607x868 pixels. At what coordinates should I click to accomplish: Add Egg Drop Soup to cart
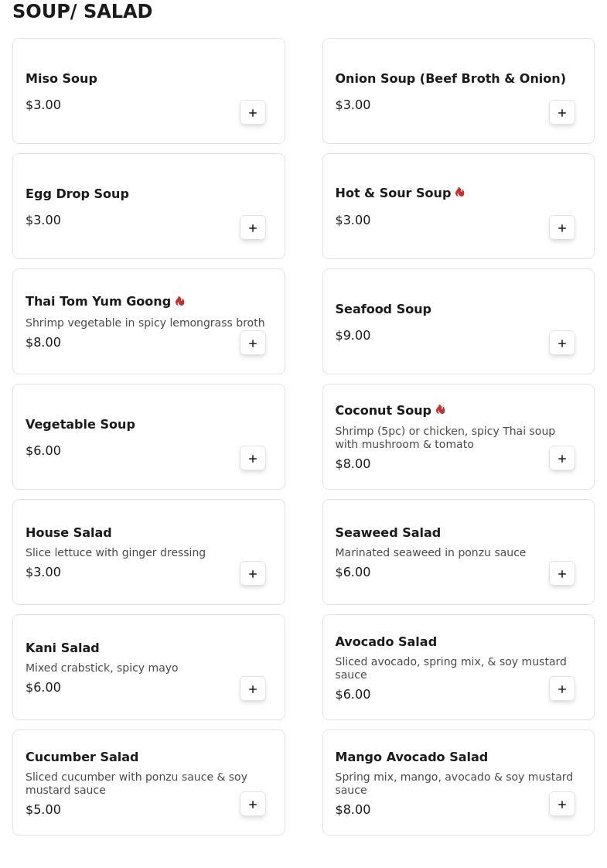(253, 228)
